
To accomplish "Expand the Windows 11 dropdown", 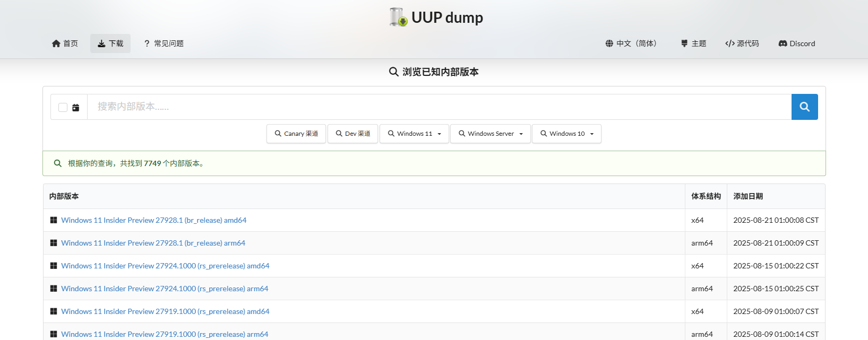I will pyautogui.click(x=414, y=134).
